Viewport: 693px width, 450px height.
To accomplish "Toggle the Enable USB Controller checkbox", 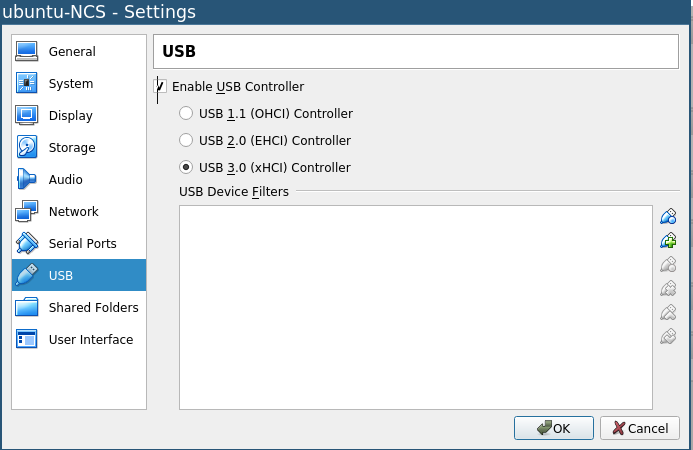I will tap(160, 86).
